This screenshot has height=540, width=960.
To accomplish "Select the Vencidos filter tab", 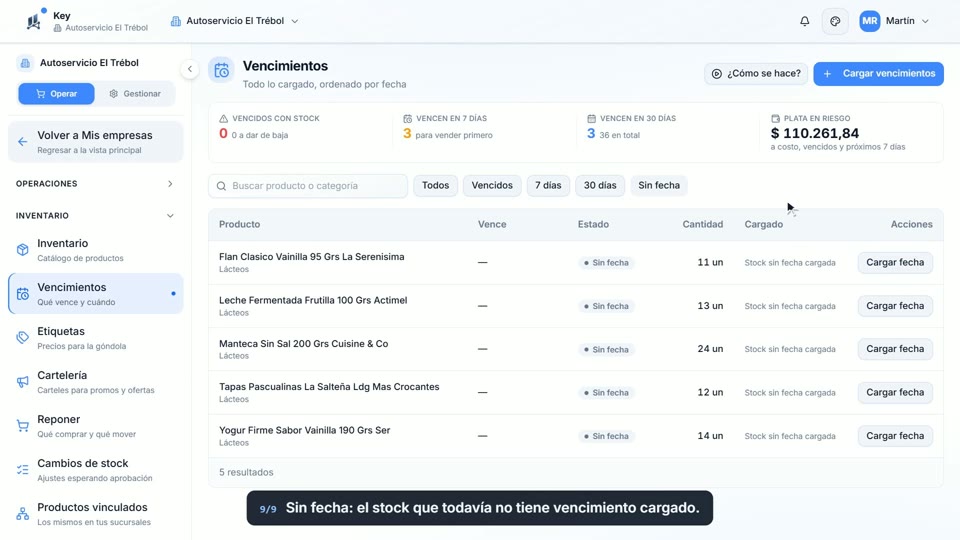I will click(x=492, y=186).
